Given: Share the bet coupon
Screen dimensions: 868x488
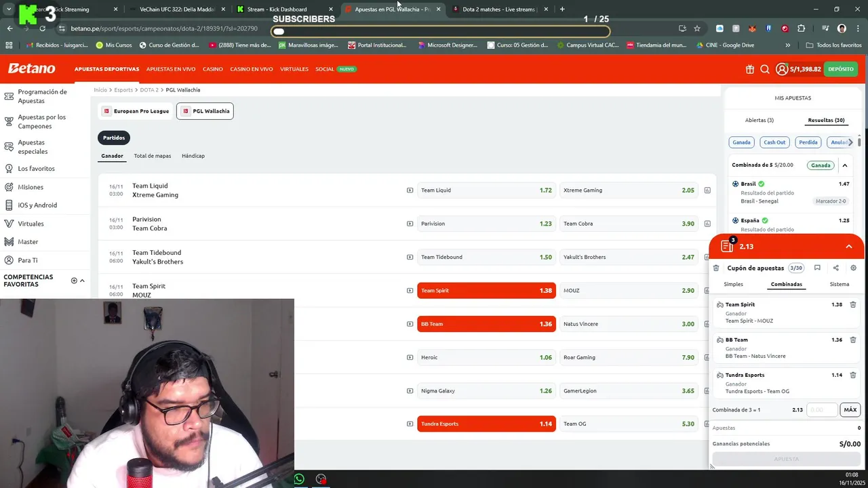Looking at the screenshot, I should [x=835, y=268].
